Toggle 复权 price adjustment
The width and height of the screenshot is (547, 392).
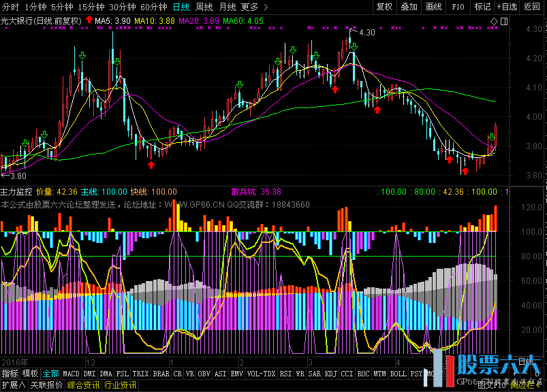pyautogui.click(x=384, y=7)
